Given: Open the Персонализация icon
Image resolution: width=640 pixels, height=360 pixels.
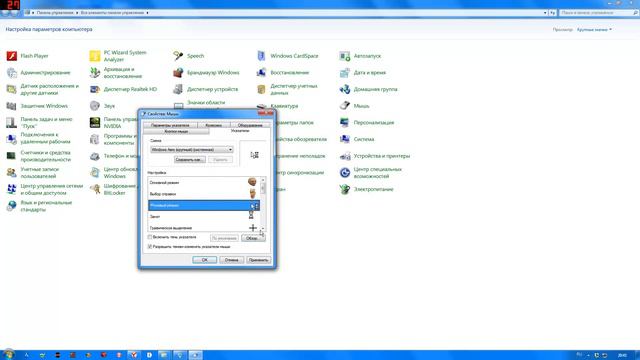Looking at the screenshot, I should 345,122.
